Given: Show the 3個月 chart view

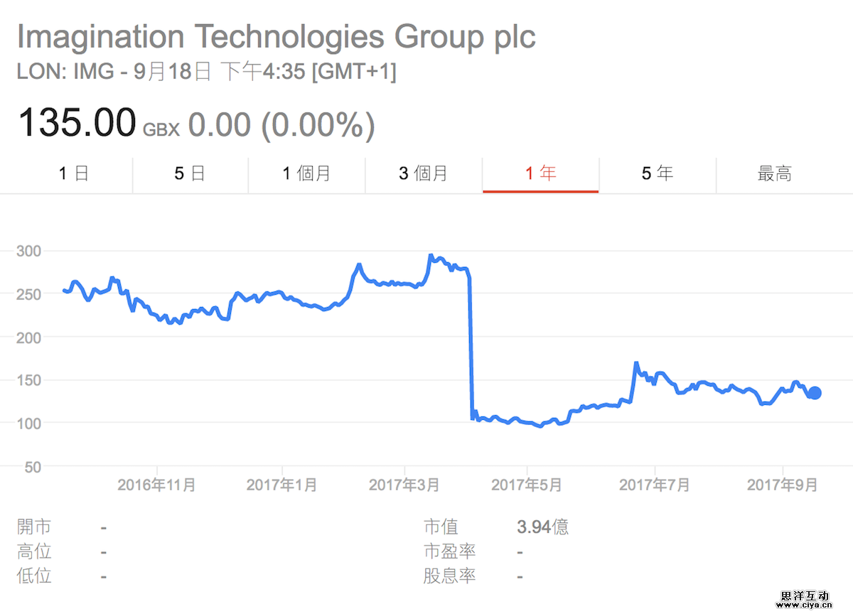Looking at the screenshot, I should click(x=424, y=173).
